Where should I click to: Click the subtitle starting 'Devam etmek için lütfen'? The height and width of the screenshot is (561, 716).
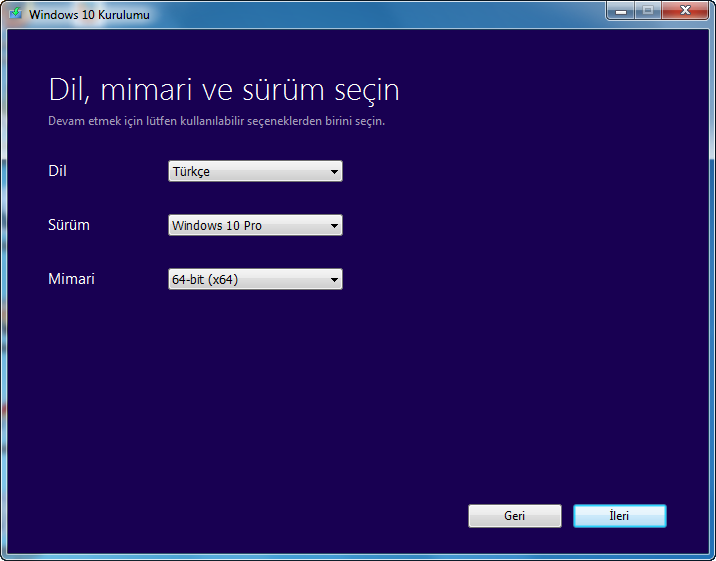(x=216, y=121)
